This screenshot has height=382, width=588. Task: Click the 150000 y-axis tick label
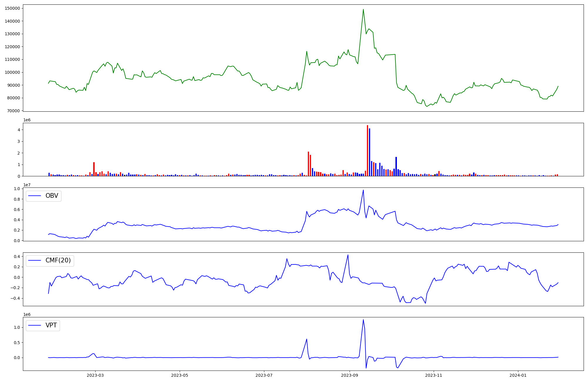12,8
